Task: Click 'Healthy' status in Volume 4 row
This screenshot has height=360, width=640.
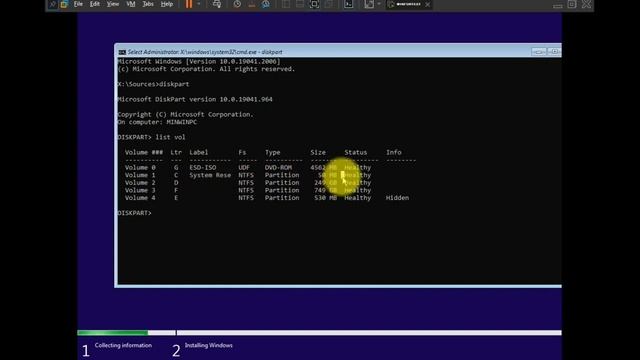Action: coord(358,198)
